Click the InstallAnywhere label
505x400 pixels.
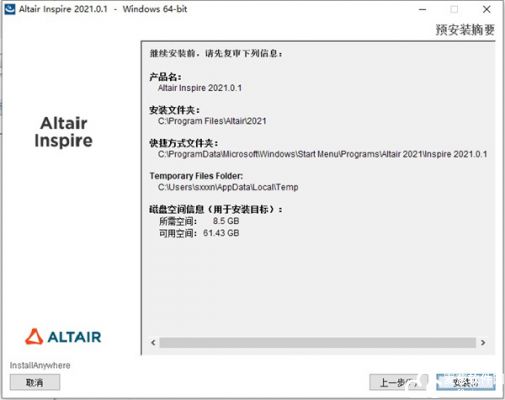(x=40, y=365)
